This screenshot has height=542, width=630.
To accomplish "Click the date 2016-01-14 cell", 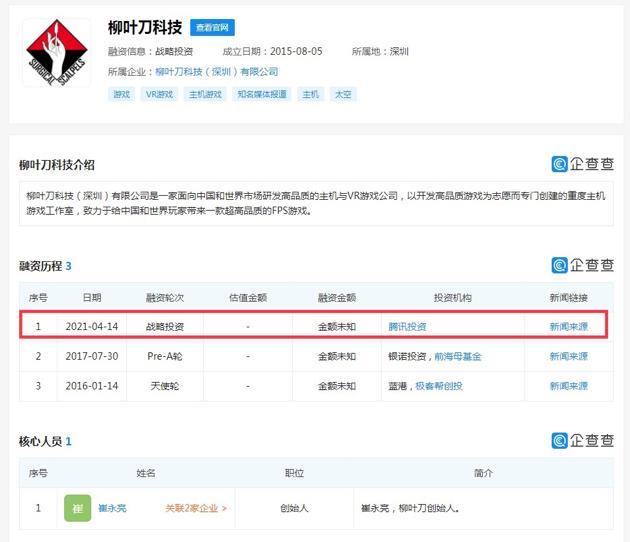I will click(92, 386).
